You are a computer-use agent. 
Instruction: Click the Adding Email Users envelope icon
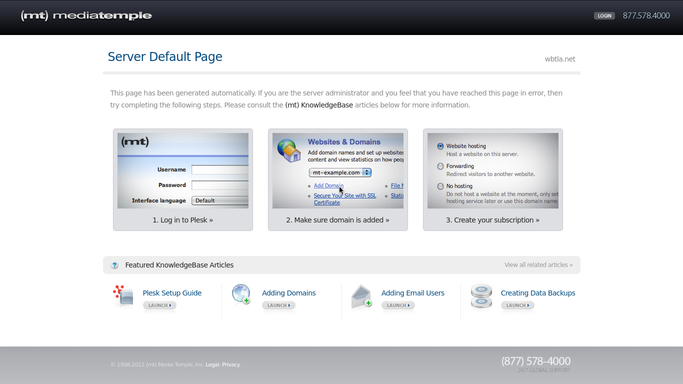tap(362, 296)
